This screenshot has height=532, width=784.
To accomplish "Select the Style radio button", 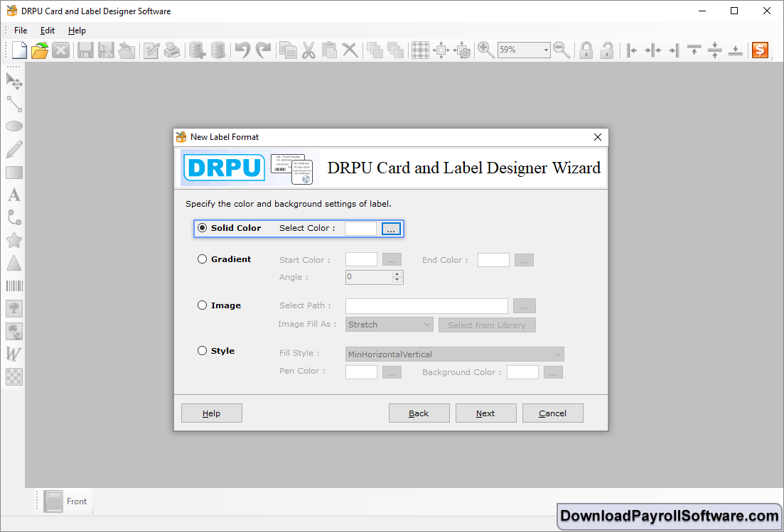I will pos(202,351).
